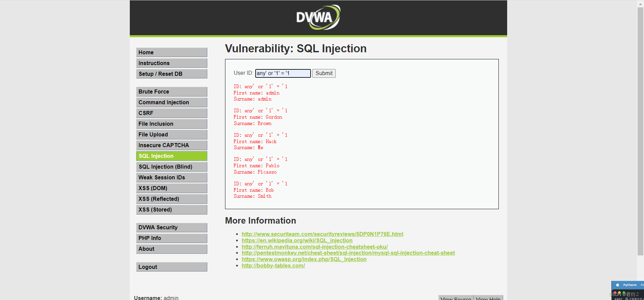Visit ferruh.mavituna.com cheatsheet link
Viewport: 644px width, 300px height.
(315, 247)
